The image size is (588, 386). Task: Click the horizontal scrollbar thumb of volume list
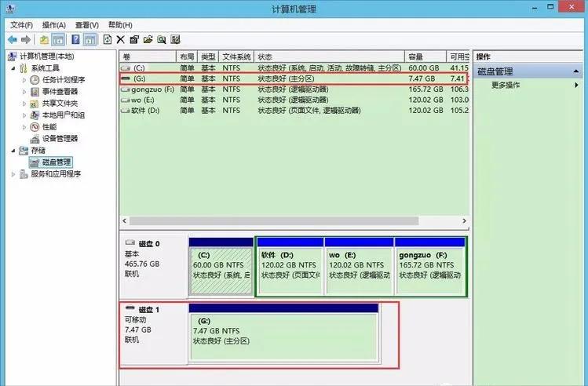coord(274,220)
